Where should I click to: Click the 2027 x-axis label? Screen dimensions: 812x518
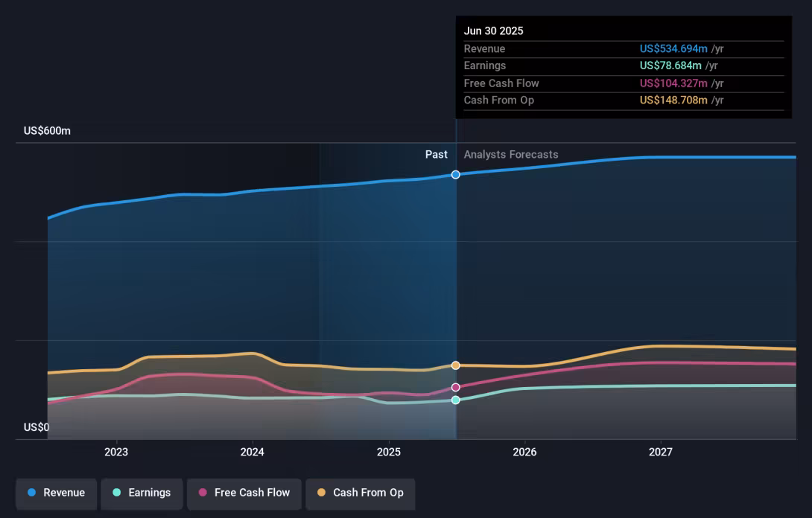click(661, 452)
